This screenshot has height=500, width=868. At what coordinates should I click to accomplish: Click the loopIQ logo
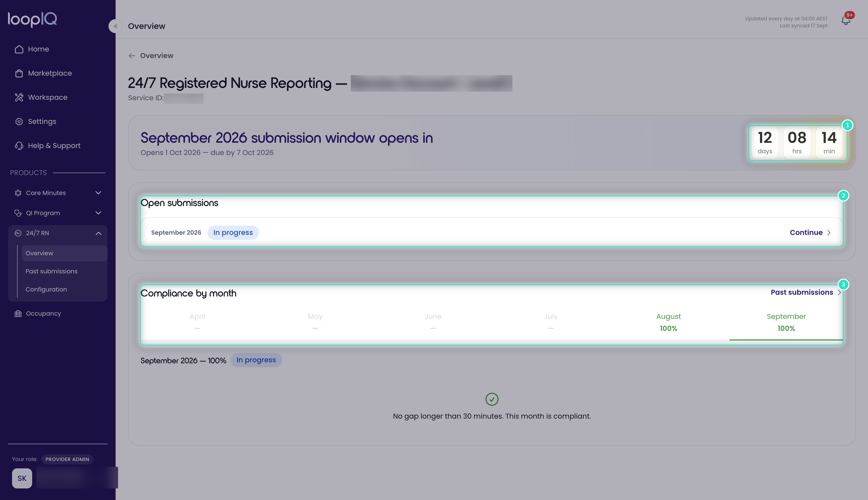[32, 19]
